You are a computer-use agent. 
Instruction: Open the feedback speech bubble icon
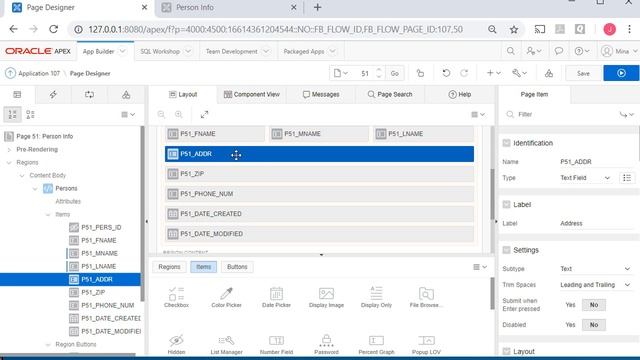tap(559, 51)
